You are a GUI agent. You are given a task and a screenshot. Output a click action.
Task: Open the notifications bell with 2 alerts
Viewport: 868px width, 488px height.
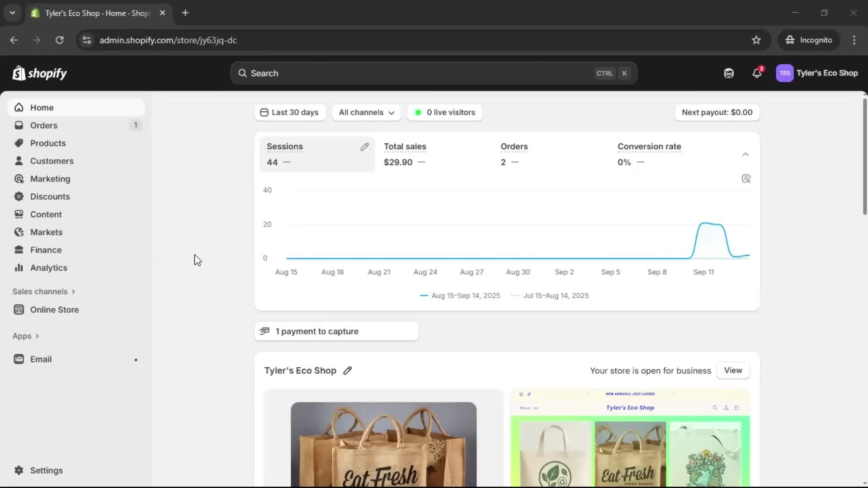[x=757, y=73]
